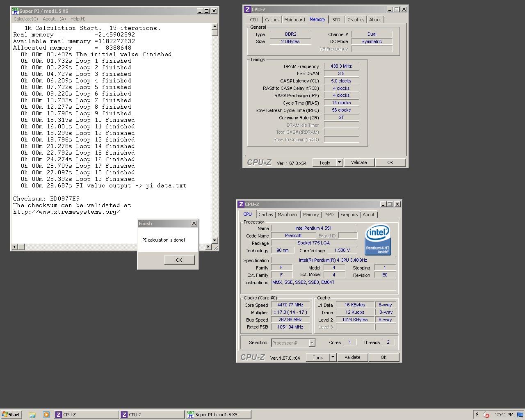The height and width of the screenshot is (420, 525).
Task: Switch to CPU tab in Memory window
Action: (254, 20)
